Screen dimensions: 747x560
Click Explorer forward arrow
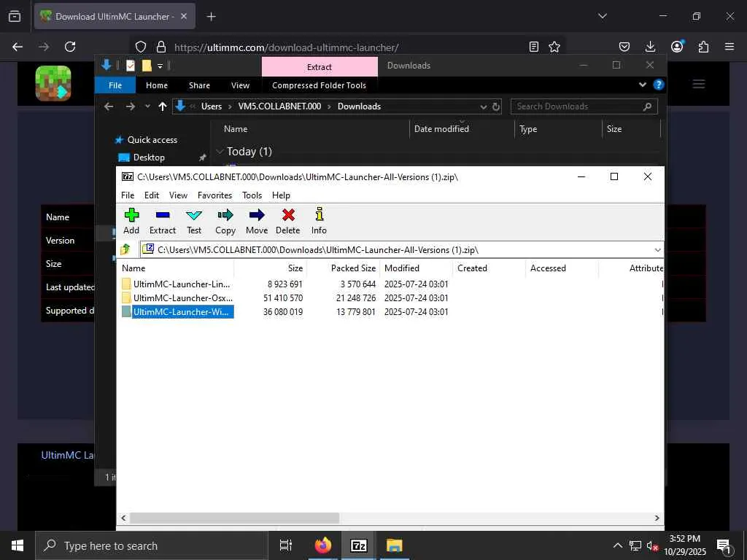tap(130, 106)
